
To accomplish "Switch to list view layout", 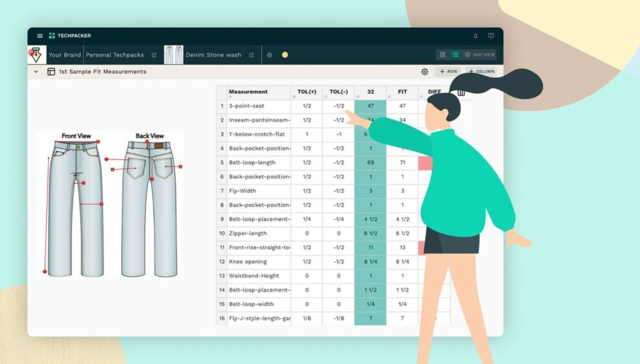I will tap(455, 55).
